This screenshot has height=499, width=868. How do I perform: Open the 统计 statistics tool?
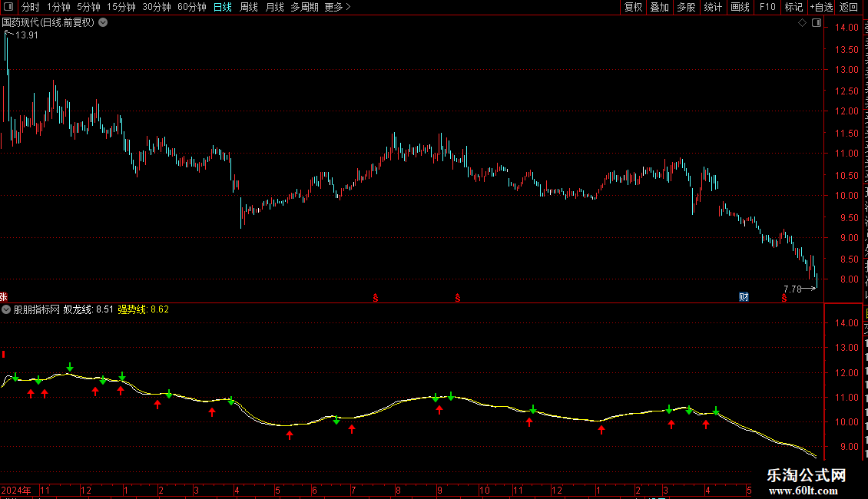click(713, 7)
